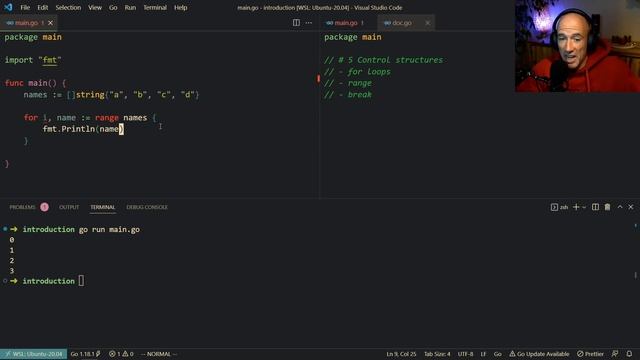Open feedback icon in status bar
This screenshot has height=360, width=640.
click(615, 354)
